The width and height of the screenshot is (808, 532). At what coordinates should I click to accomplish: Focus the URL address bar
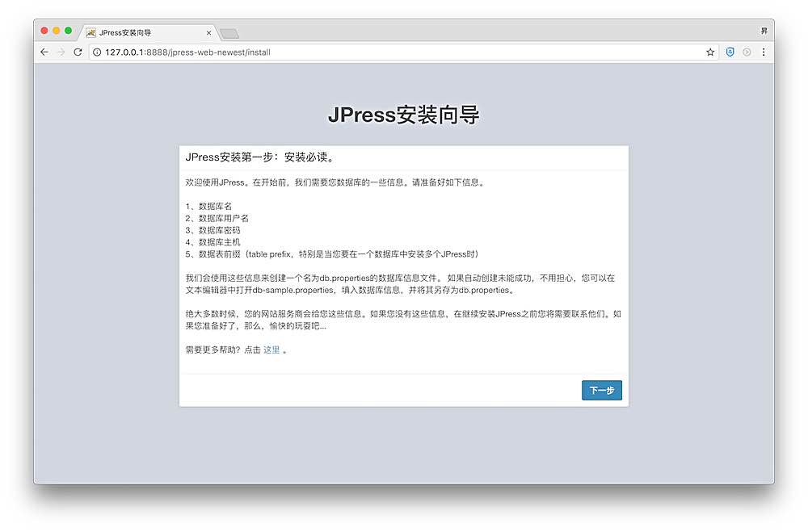click(404, 52)
